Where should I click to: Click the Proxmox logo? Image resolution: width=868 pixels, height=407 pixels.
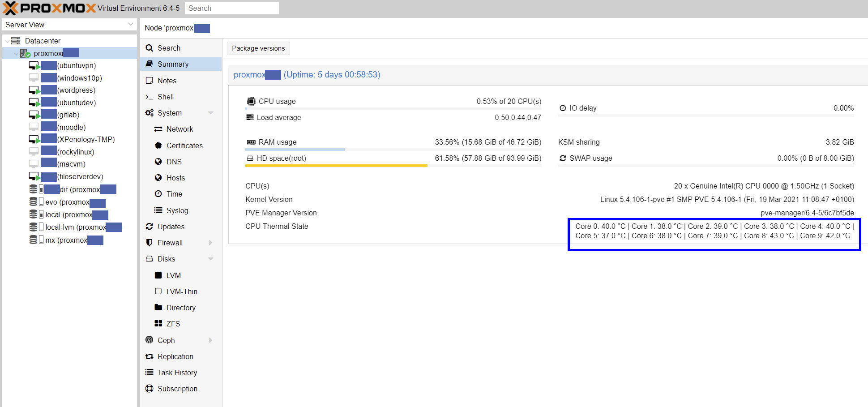pyautogui.click(x=49, y=8)
